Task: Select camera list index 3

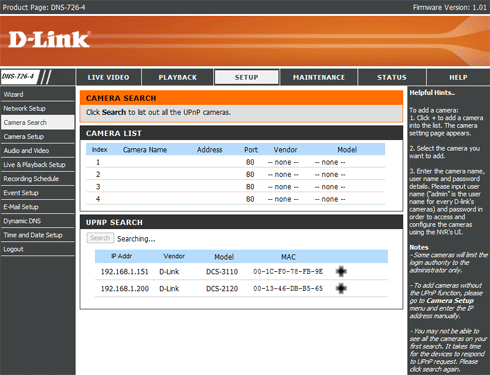Action: coord(98,187)
